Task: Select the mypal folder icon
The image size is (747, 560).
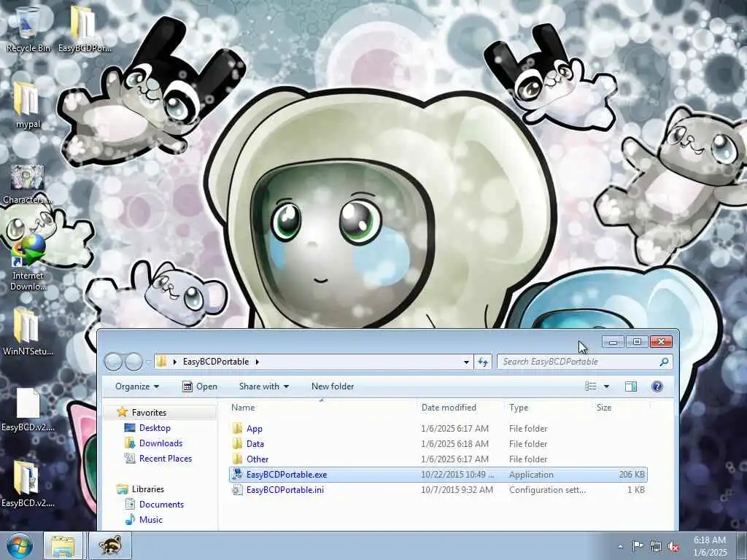Action: point(27,104)
